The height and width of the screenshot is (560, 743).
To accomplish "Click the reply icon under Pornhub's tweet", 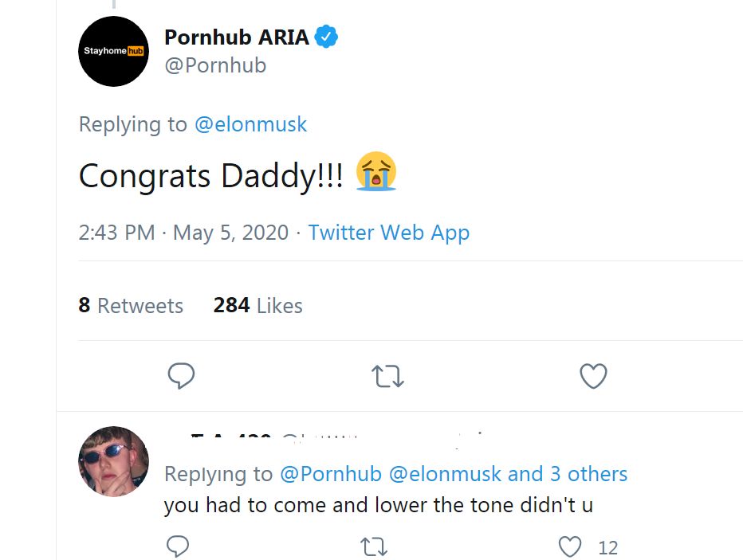I will [181, 375].
